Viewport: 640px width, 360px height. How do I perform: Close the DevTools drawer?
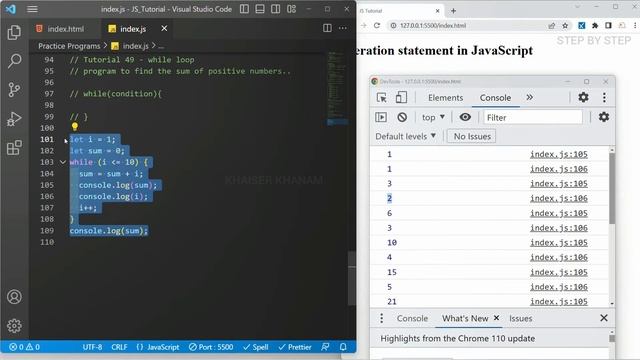click(x=604, y=318)
